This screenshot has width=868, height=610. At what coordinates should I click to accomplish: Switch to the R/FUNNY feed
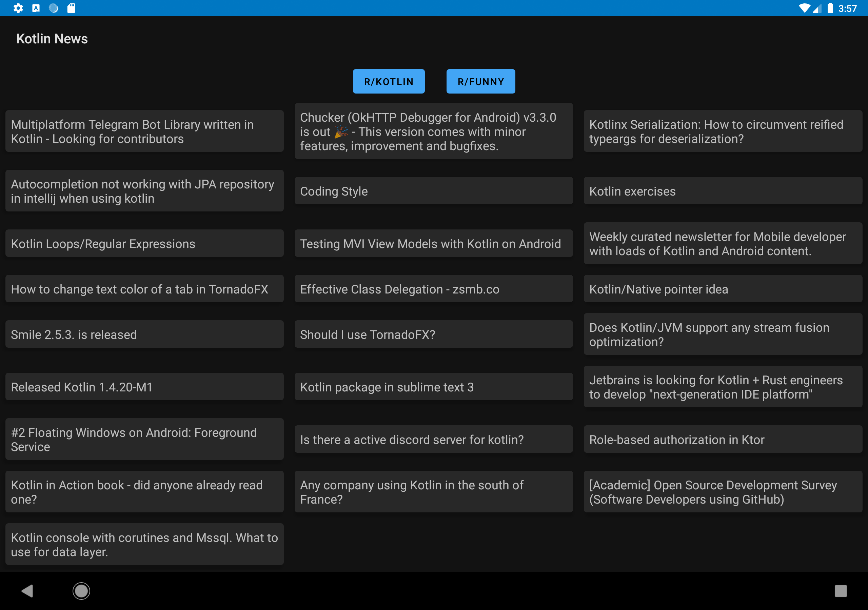coord(480,81)
